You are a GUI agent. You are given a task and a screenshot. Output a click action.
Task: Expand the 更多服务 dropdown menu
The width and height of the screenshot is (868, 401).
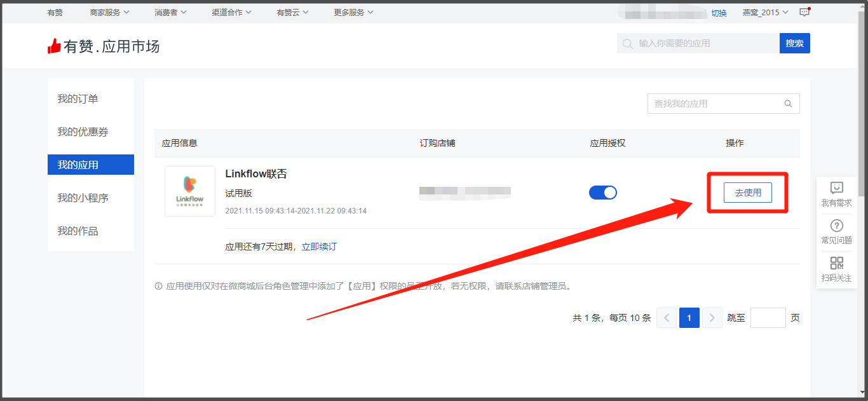click(353, 12)
